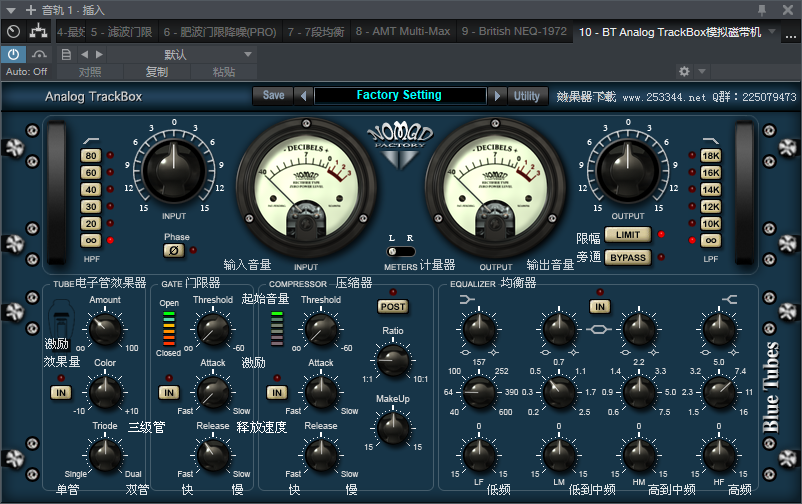
Task: Toggle the Tube section IN button
Action: (61, 393)
